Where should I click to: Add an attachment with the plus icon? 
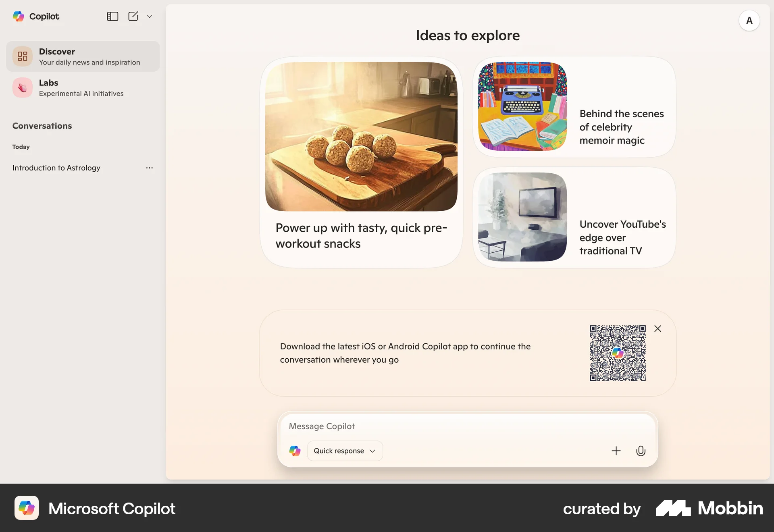(616, 451)
